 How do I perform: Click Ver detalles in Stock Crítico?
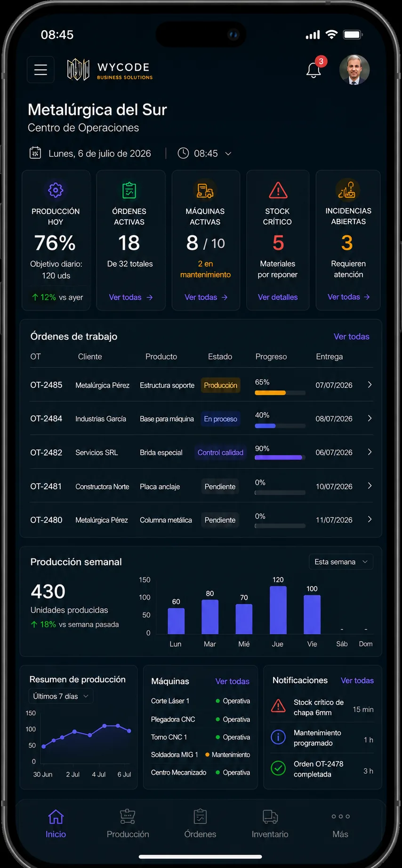point(278,297)
